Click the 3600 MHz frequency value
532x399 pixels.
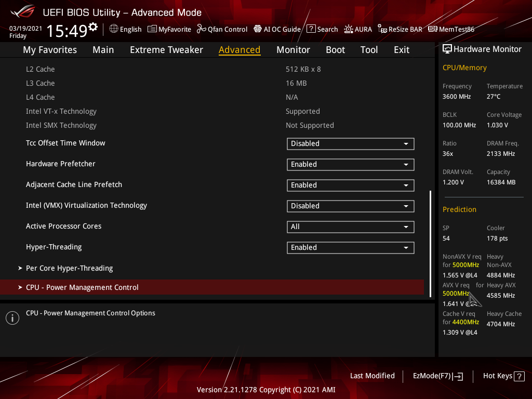456,97
